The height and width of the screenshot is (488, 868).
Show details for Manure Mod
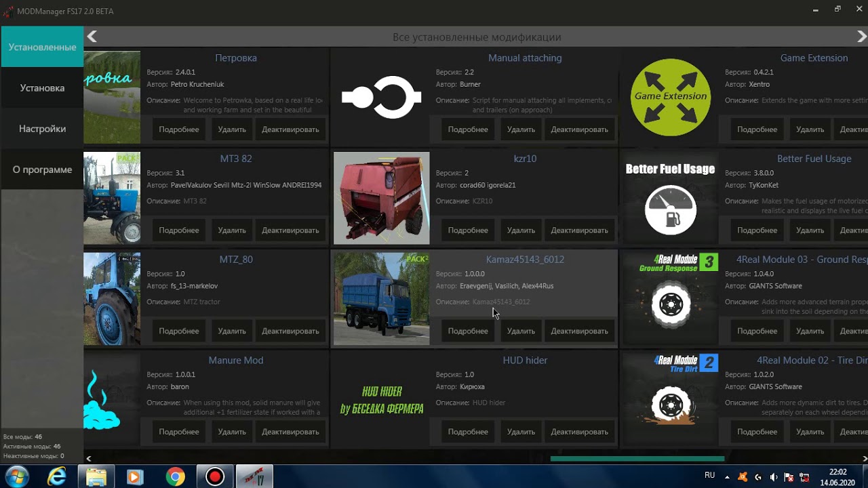[179, 432]
